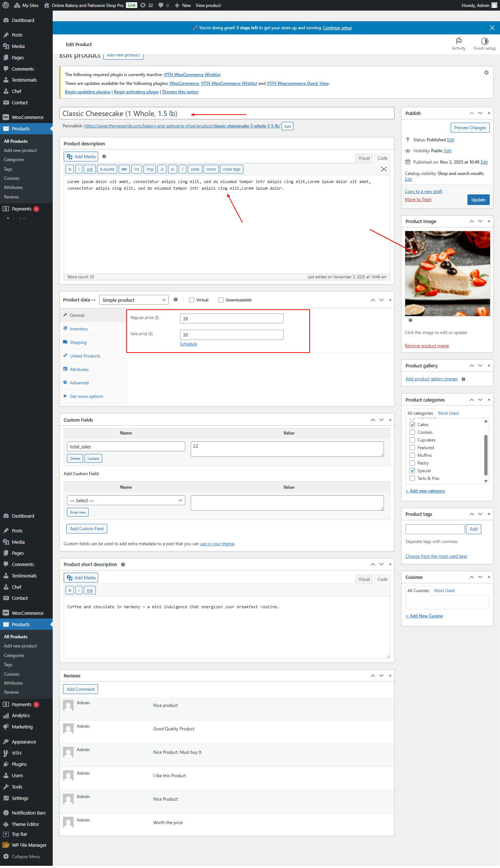Check the Downloadable option
The height and width of the screenshot is (868, 500).
click(221, 300)
